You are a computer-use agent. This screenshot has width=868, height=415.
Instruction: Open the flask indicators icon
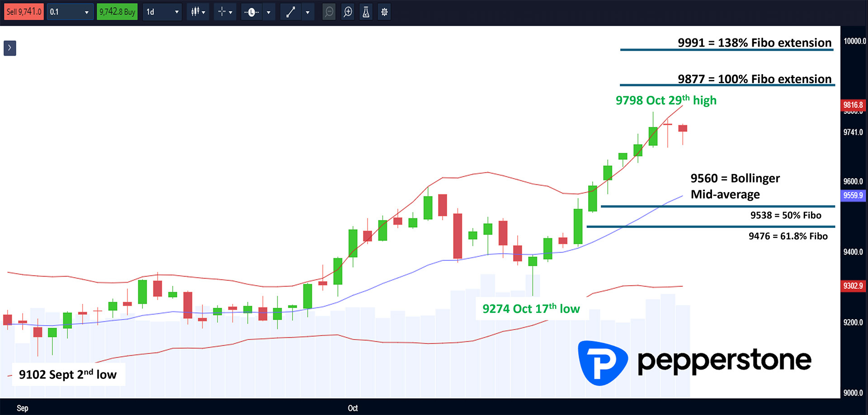click(x=366, y=12)
